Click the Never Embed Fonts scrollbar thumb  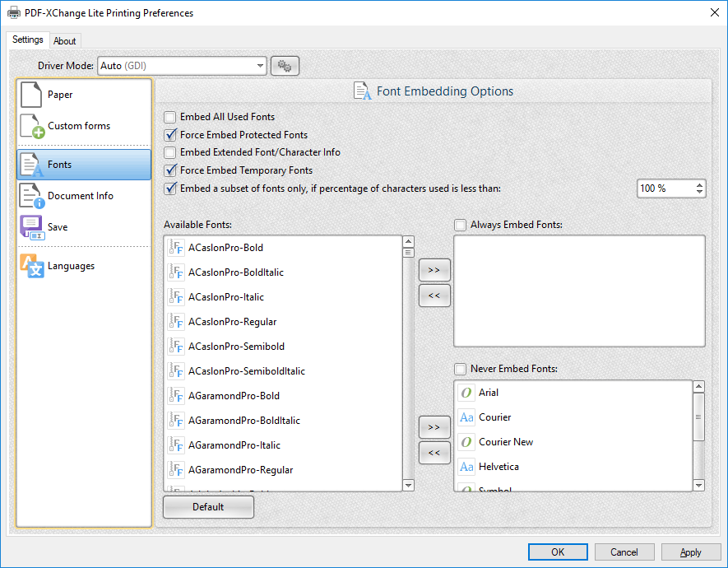click(698, 417)
